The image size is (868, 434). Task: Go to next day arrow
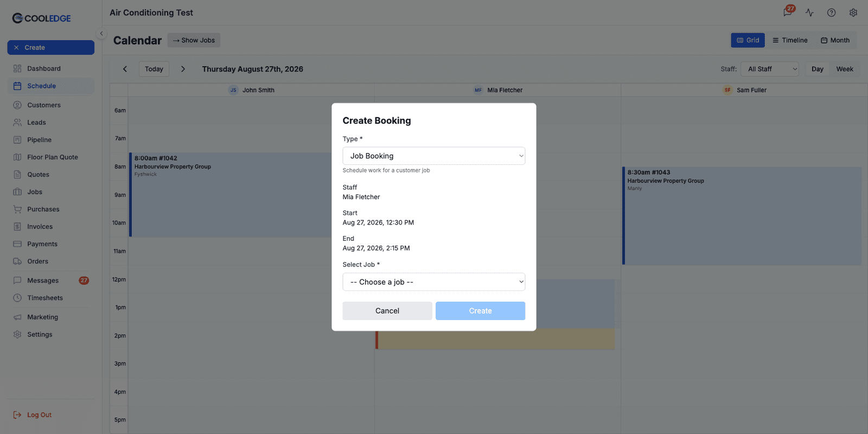click(183, 69)
